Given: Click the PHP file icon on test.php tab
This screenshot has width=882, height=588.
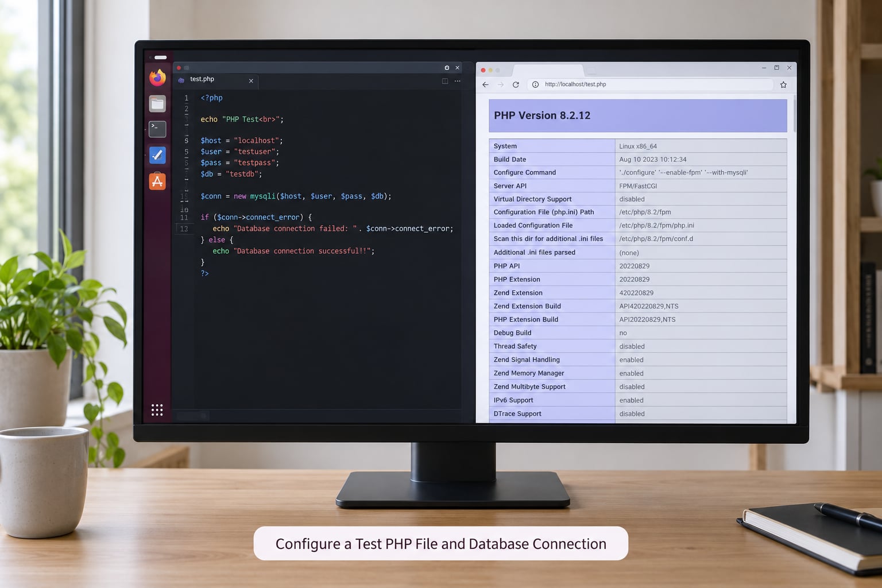Looking at the screenshot, I should point(181,80).
